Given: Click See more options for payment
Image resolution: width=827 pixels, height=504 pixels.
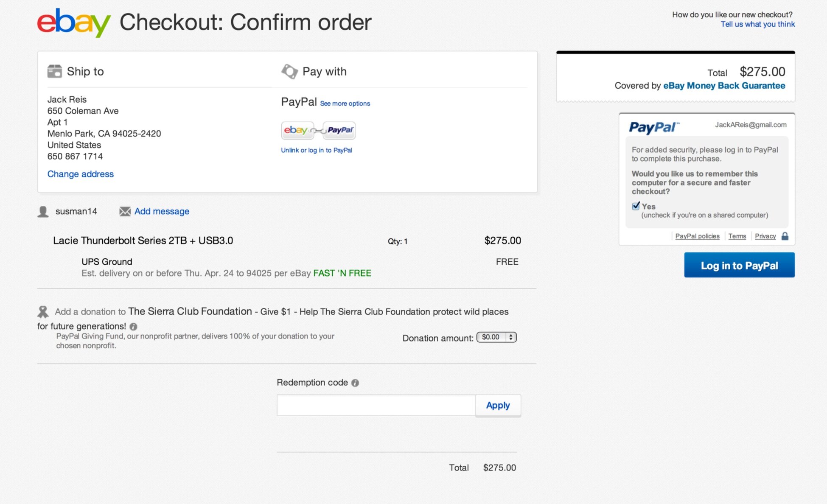Looking at the screenshot, I should (x=345, y=104).
